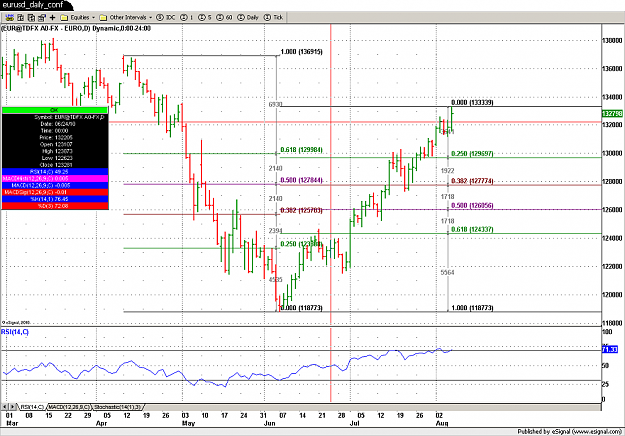Click the Published by eSignal footer link

pyautogui.click(x=570, y=432)
